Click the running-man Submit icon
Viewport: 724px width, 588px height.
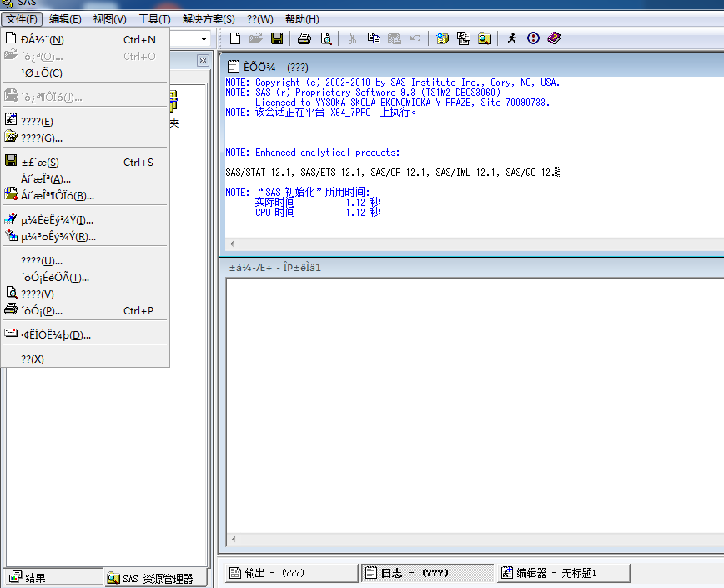tap(511, 38)
